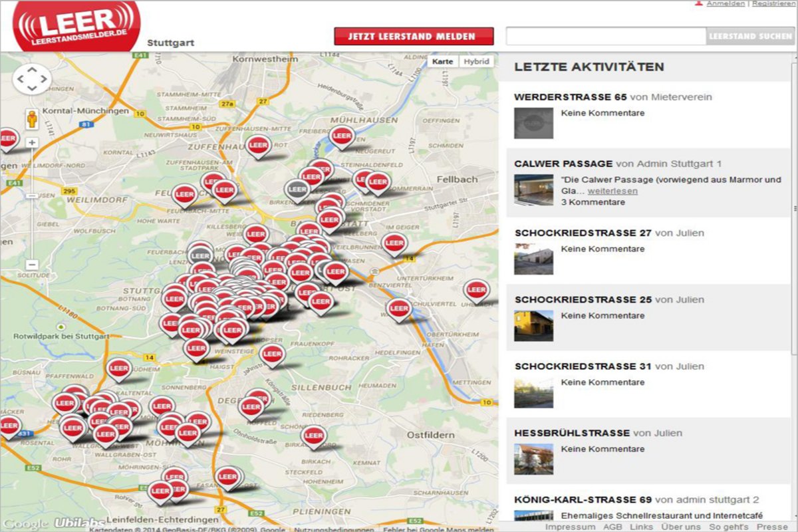Zoom out with the minus button
The image size is (798, 532).
tap(32, 265)
